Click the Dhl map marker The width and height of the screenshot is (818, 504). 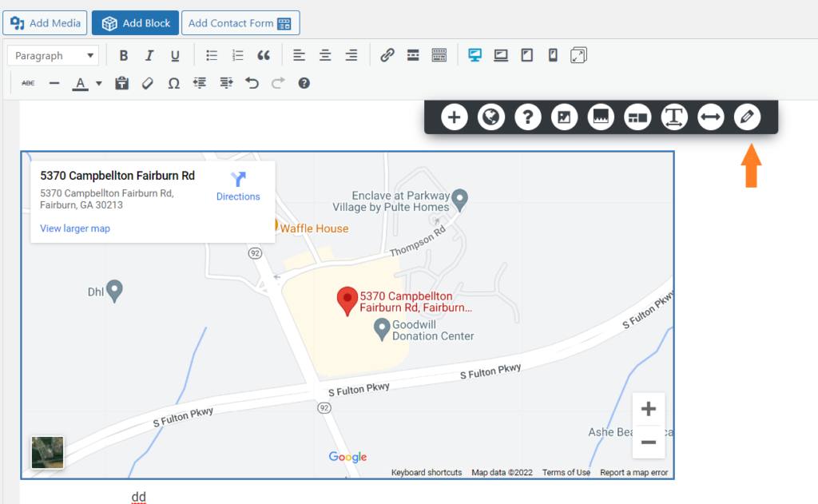[x=114, y=291]
